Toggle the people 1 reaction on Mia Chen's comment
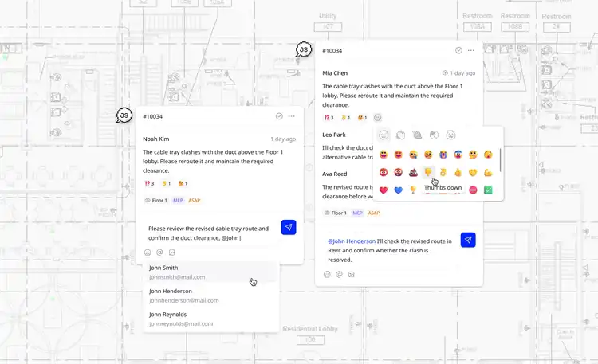The width and height of the screenshot is (598, 364). click(x=362, y=118)
